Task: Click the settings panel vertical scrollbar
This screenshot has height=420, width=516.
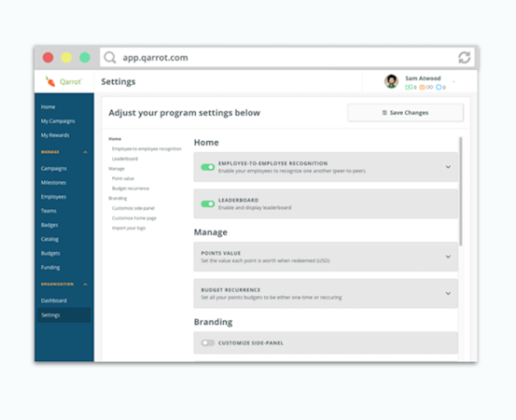Action: tap(461, 191)
